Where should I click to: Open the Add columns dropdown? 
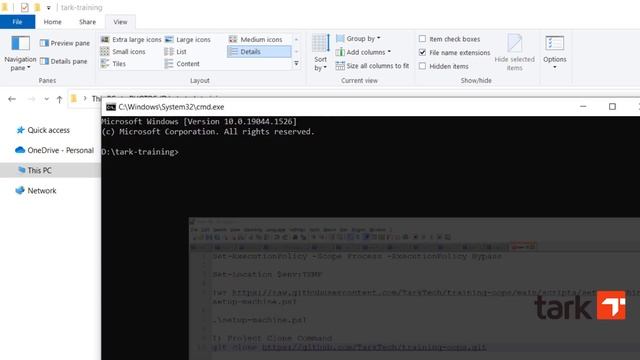pyautogui.click(x=363, y=52)
